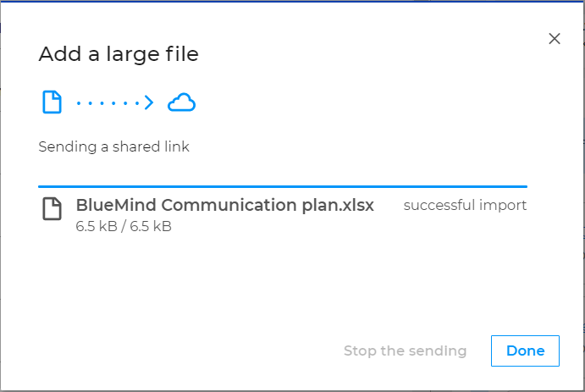Close the Add a large file dialog
The height and width of the screenshot is (392, 585).
click(x=555, y=38)
